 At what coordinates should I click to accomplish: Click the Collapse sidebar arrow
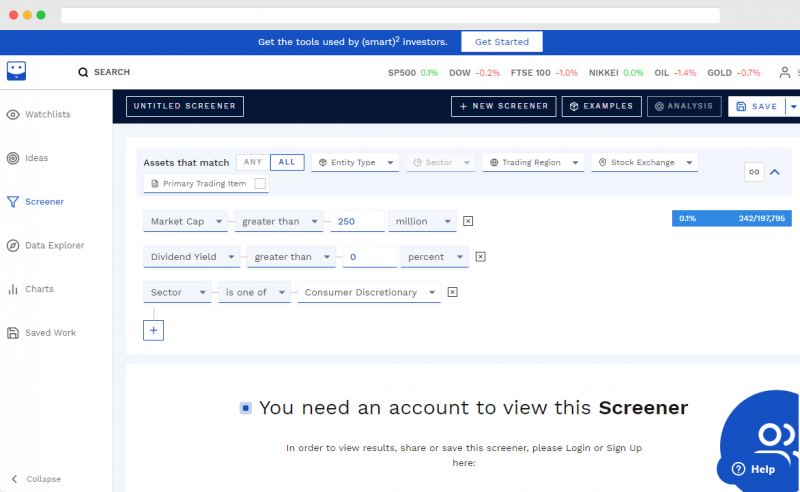tap(15, 479)
